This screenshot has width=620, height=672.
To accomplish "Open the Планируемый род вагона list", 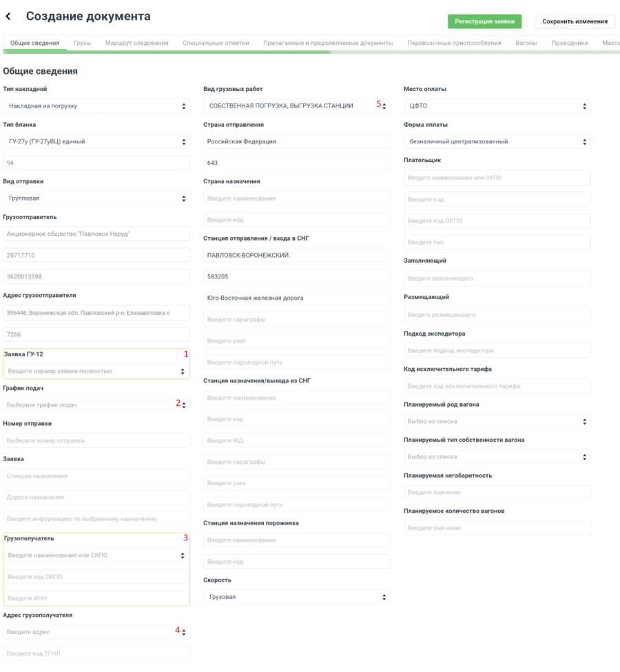I will [x=497, y=421].
